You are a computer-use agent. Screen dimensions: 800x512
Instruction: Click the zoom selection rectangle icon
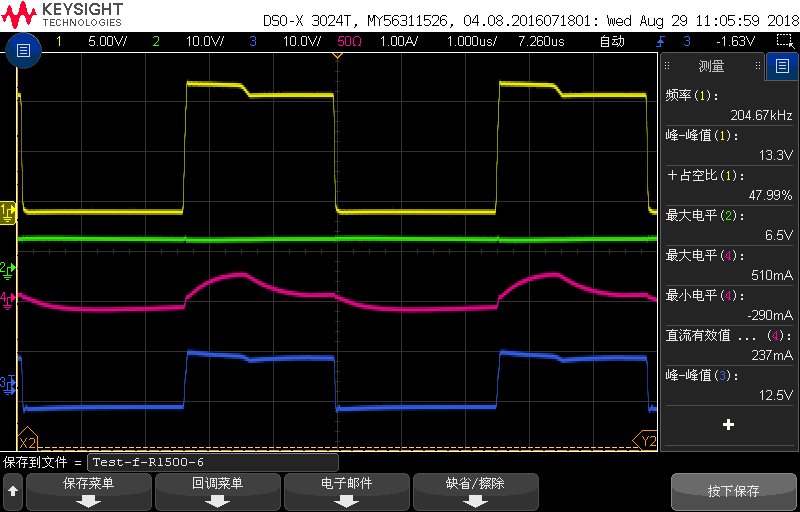click(783, 41)
